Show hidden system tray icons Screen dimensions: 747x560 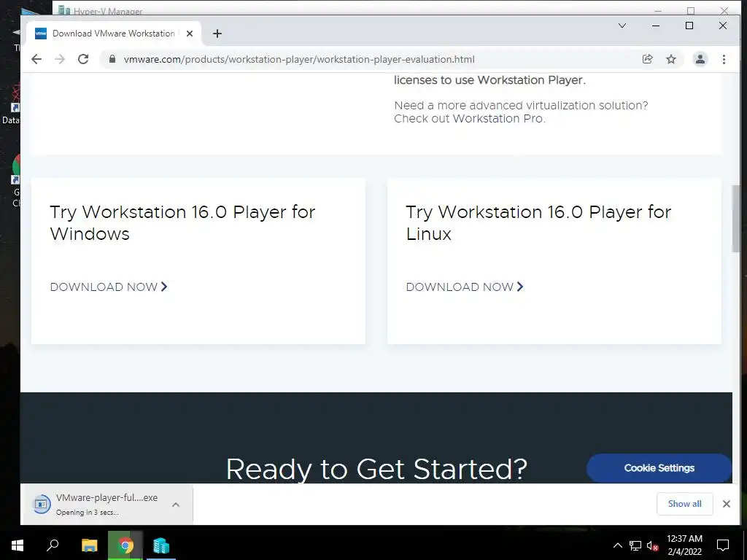[617, 545]
